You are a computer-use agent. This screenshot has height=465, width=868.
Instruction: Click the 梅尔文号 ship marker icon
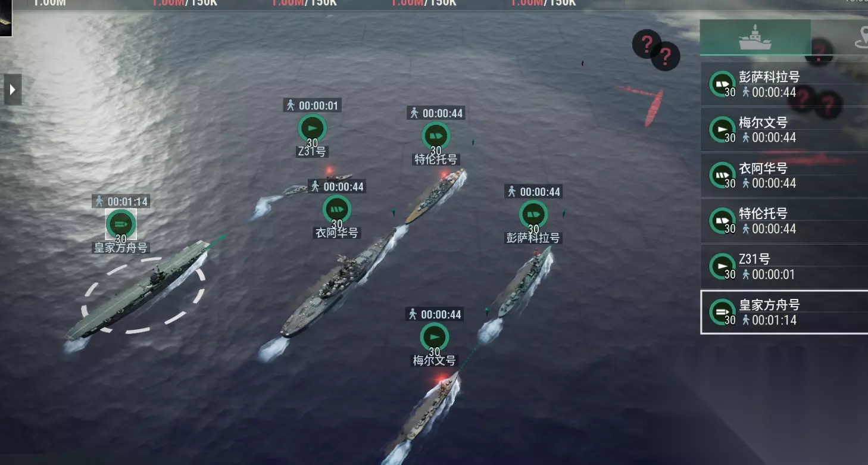(435, 337)
